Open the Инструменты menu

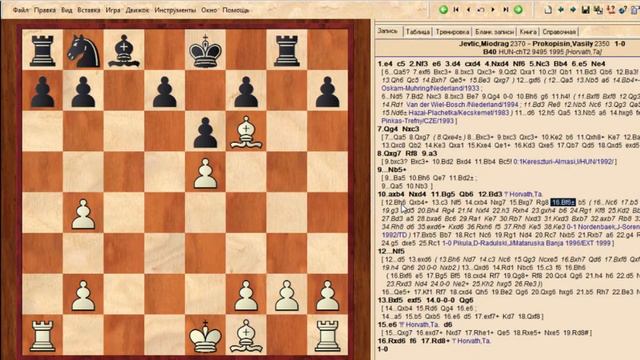175,10
